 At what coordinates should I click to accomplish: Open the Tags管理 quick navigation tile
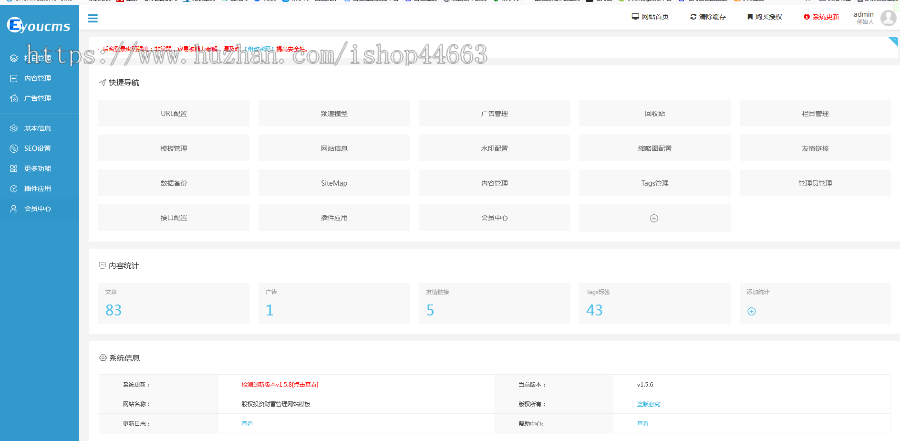[x=655, y=183]
